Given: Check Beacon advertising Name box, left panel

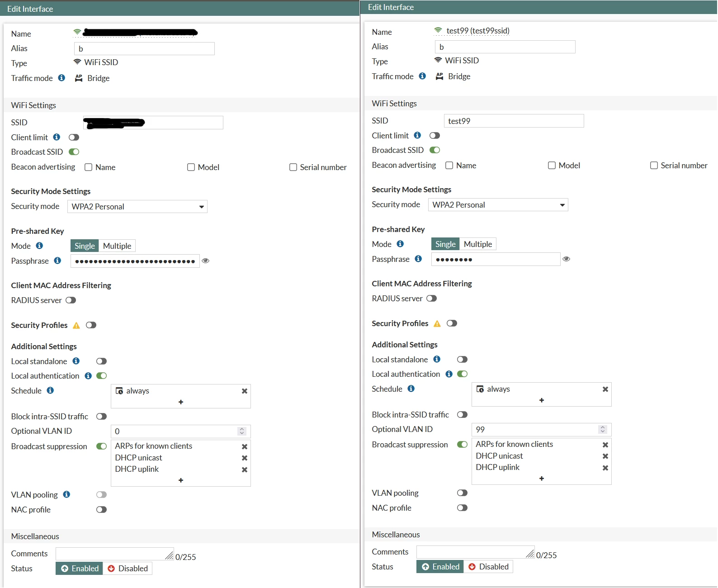Looking at the screenshot, I should click(x=89, y=167).
